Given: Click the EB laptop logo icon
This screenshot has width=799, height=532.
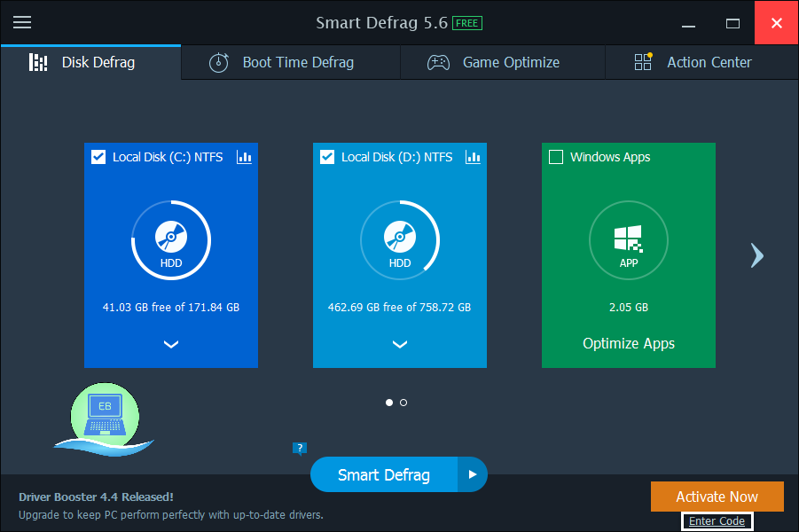Looking at the screenshot, I should pyautogui.click(x=105, y=419).
